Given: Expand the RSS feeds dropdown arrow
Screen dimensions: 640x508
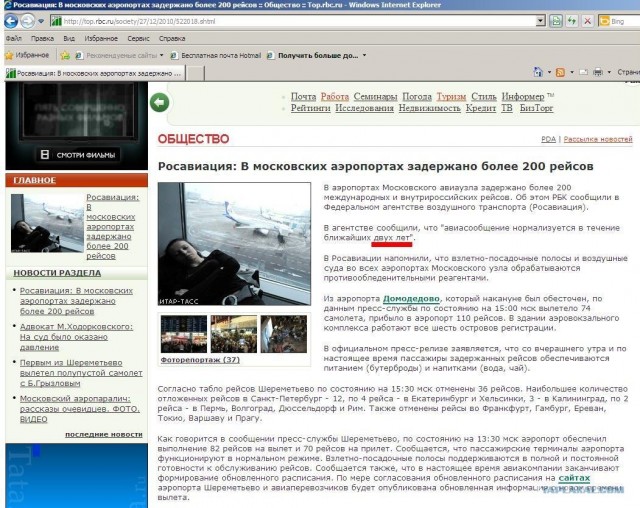Looking at the screenshot, I should [572, 72].
